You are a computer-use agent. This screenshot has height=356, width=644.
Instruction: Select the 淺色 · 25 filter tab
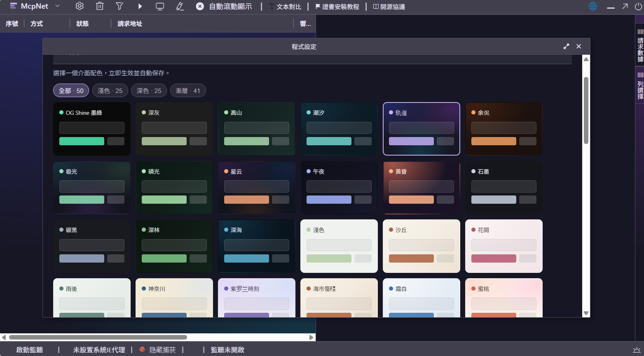[x=110, y=91]
